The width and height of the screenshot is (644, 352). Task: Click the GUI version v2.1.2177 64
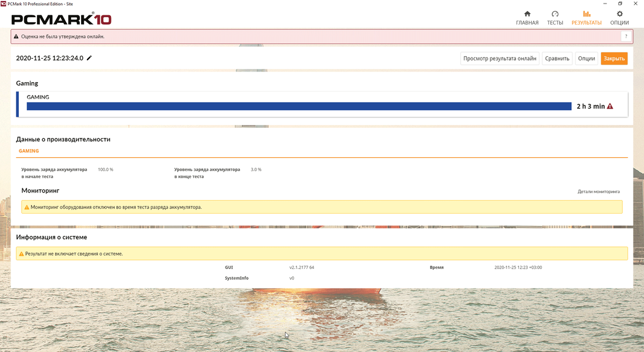(x=302, y=268)
